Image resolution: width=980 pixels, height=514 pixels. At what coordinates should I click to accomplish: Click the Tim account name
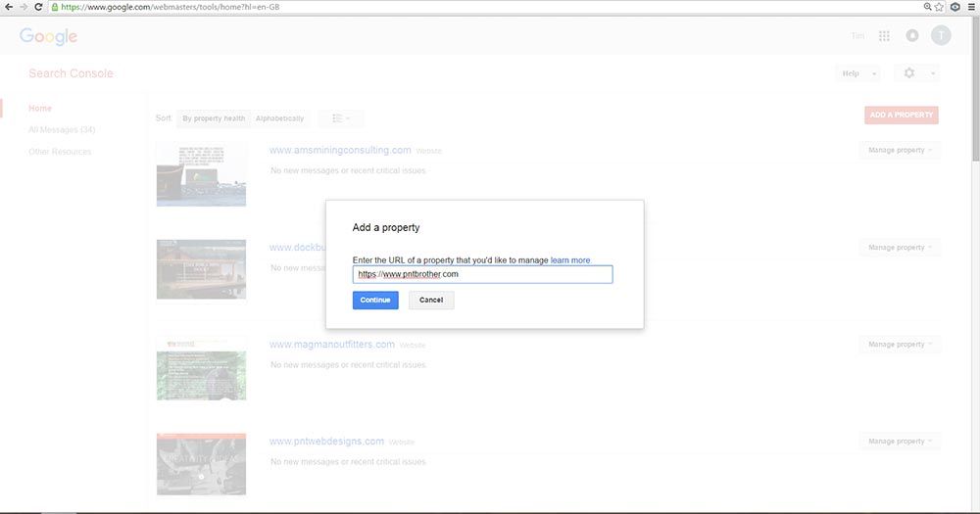click(x=857, y=36)
